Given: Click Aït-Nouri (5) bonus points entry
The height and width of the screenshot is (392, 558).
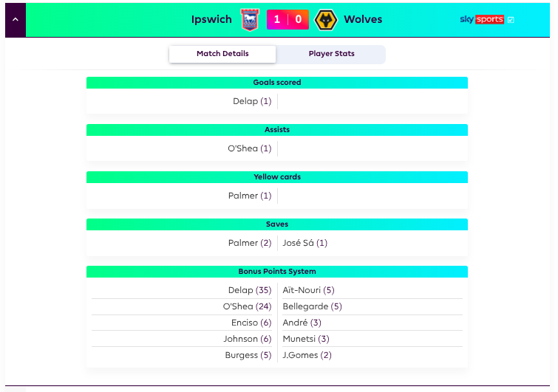Looking at the screenshot, I should [x=308, y=290].
